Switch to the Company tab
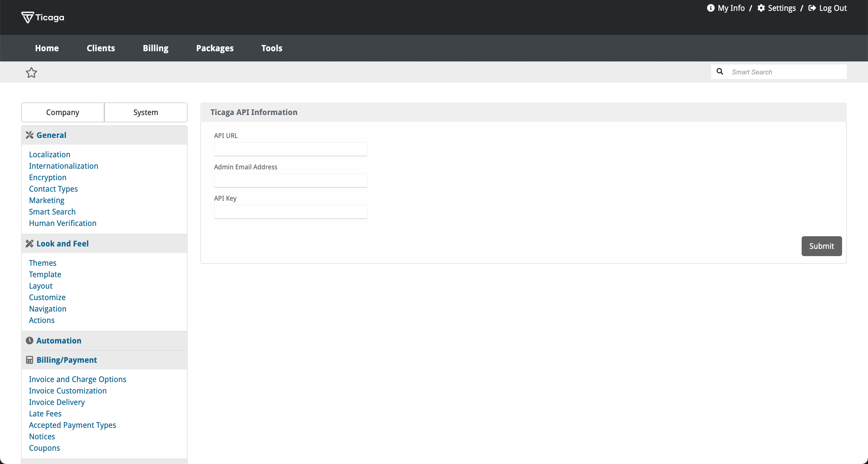Image resolution: width=868 pixels, height=464 pixels. pos(63,112)
